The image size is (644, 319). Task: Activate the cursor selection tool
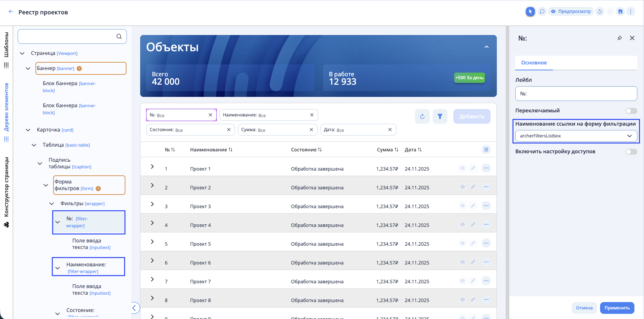(x=530, y=11)
